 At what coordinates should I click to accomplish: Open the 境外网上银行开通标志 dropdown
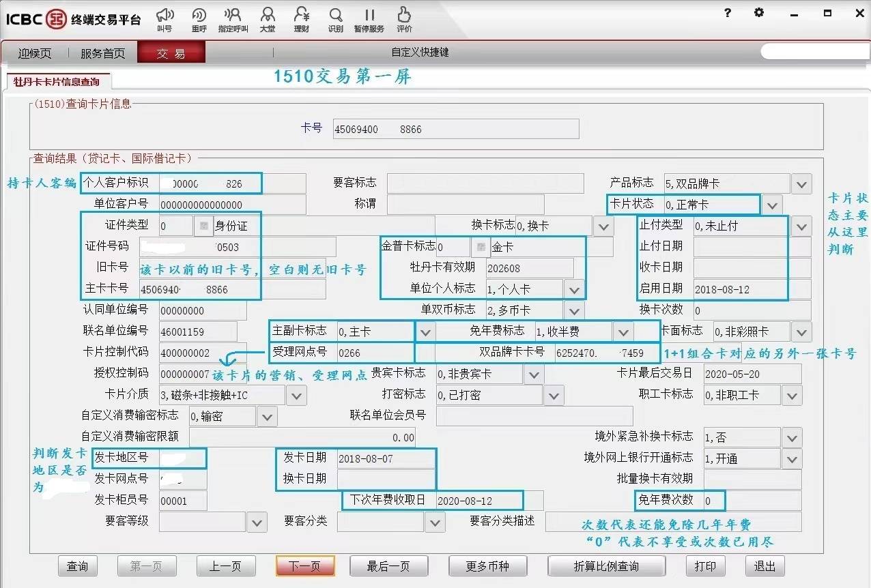pyautogui.click(x=792, y=458)
